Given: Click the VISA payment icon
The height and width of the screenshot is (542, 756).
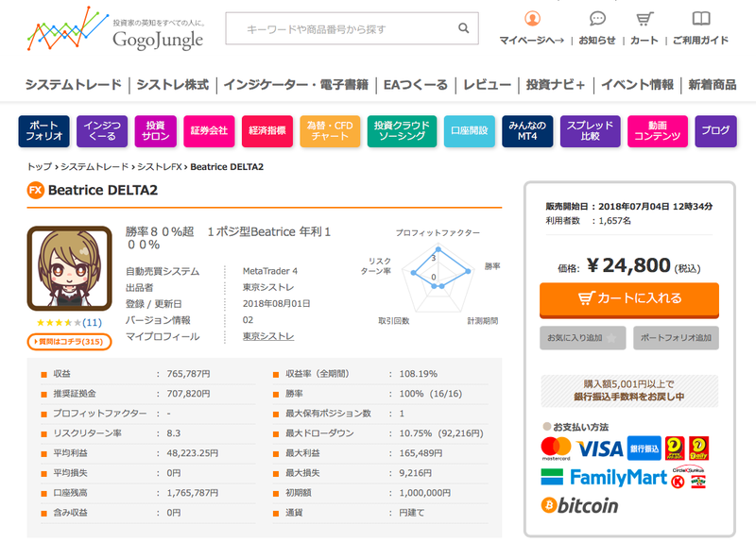Looking at the screenshot, I should click(x=600, y=449).
